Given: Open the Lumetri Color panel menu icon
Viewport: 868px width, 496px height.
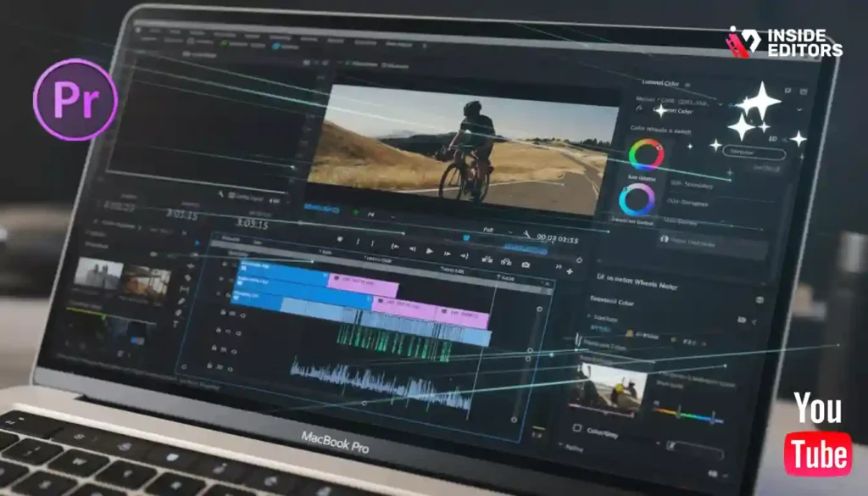Looking at the screenshot, I should (x=687, y=85).
